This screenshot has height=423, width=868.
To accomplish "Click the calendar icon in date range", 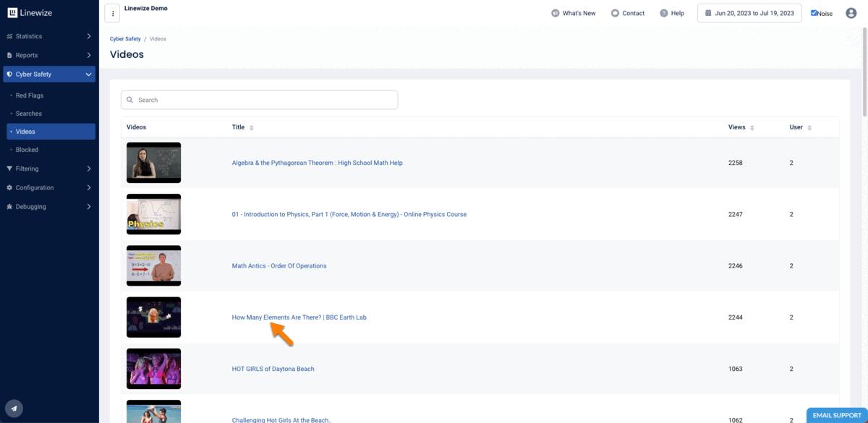I will click(708, 13).
